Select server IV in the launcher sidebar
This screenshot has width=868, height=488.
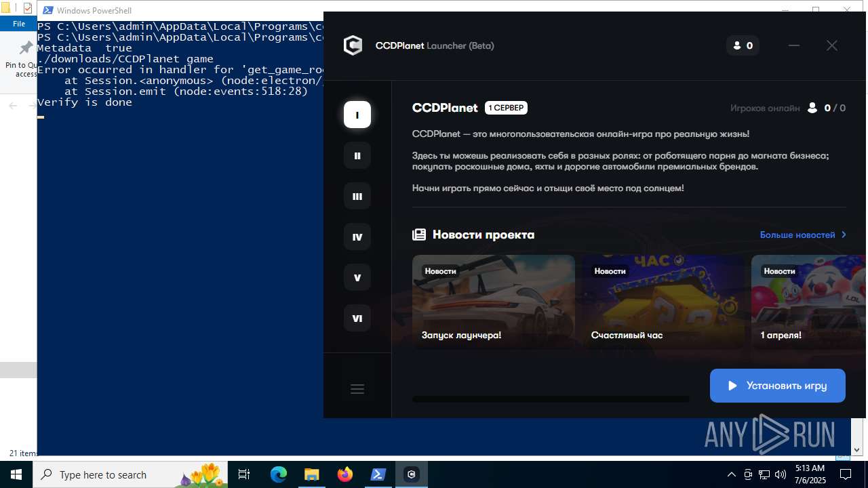point(357,237)
